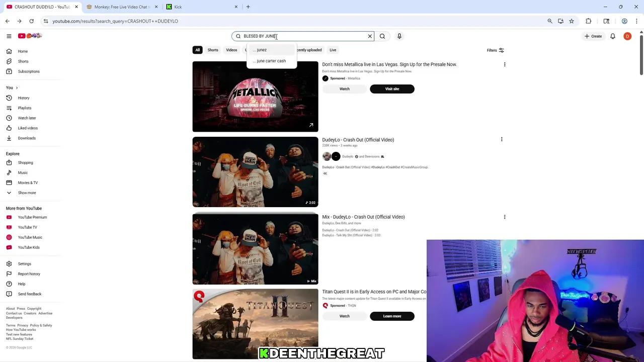Click the magnifier search button
Screen dimensions: 644x362
click(382, 36)
